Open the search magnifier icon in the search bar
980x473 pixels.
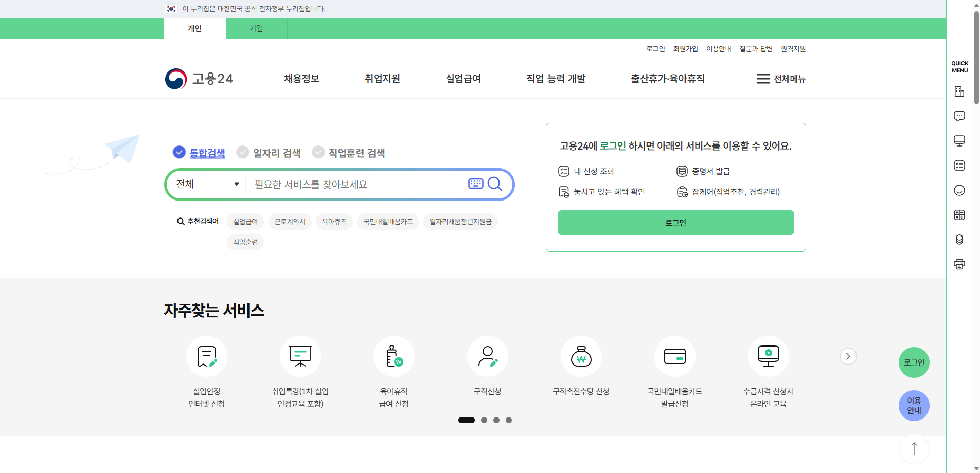[x=495, y=184]
